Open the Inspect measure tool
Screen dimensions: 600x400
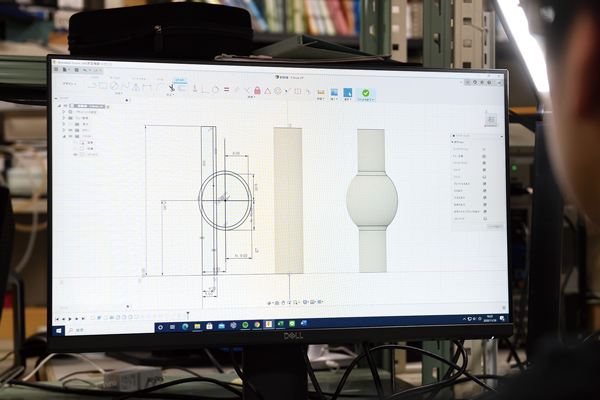point(321,92)
